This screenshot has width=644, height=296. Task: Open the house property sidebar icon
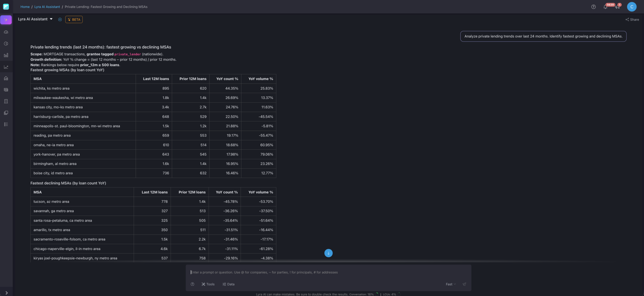pos(6,78)
